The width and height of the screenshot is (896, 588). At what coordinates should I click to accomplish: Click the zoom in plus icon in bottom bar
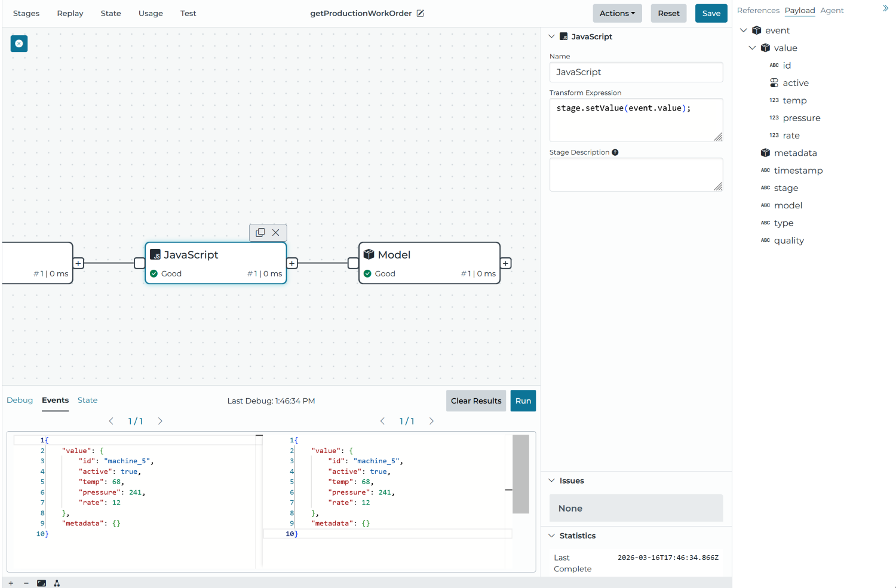[x=11, y=583]
